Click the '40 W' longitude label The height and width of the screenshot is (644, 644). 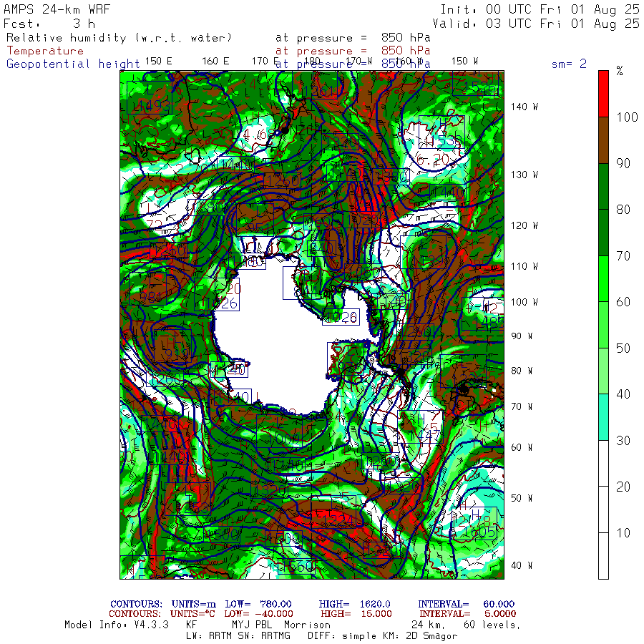point(522,565)
